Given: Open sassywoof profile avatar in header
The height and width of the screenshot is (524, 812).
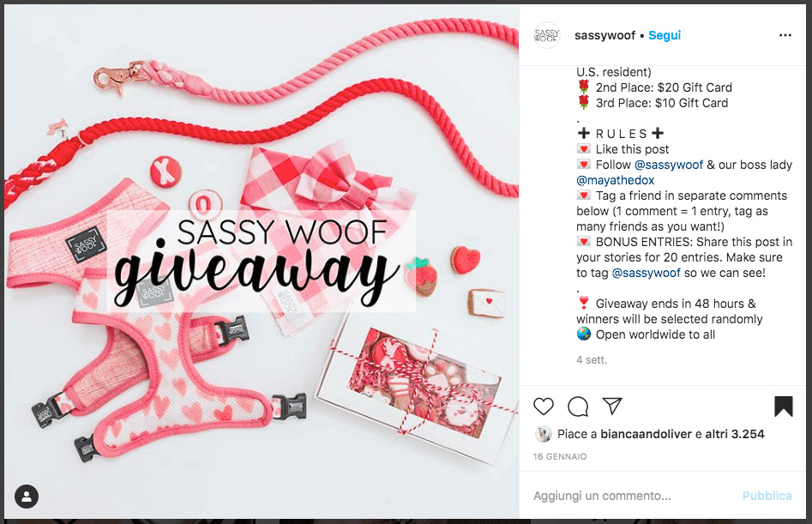Looking at the screenshot, I should (547, 35).
